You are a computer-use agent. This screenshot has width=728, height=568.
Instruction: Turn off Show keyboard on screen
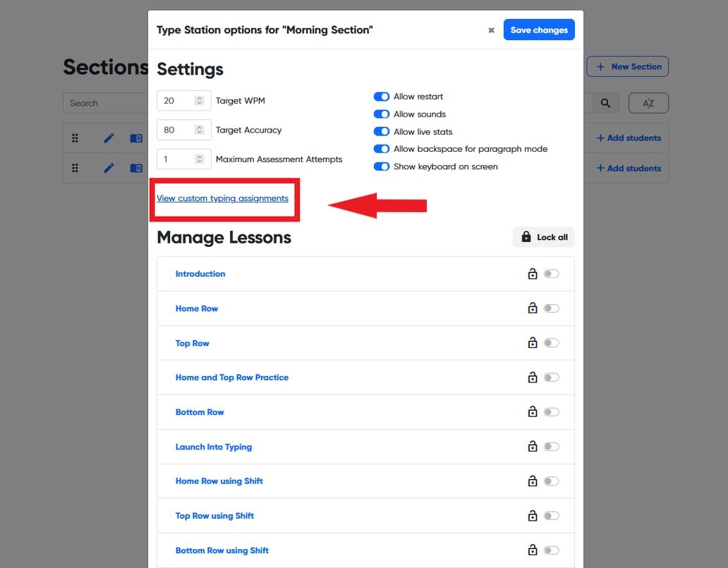point(381,167)
